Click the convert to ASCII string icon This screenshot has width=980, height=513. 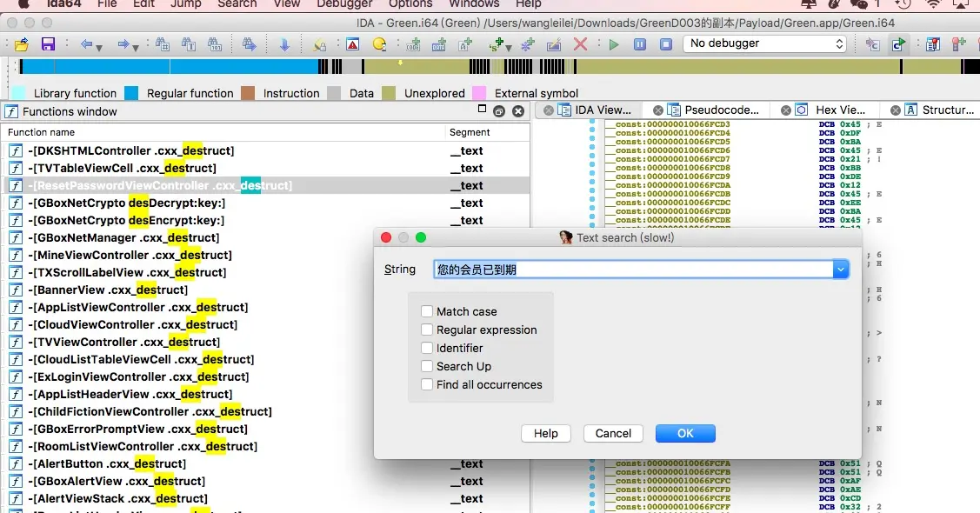click(x=465, y=44)
